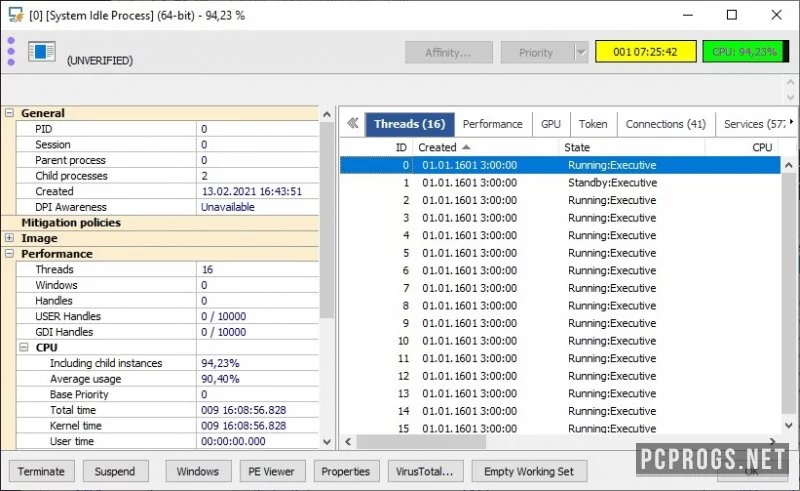Select thread row with ID 5
800x491 pixels.
(560, 253)
